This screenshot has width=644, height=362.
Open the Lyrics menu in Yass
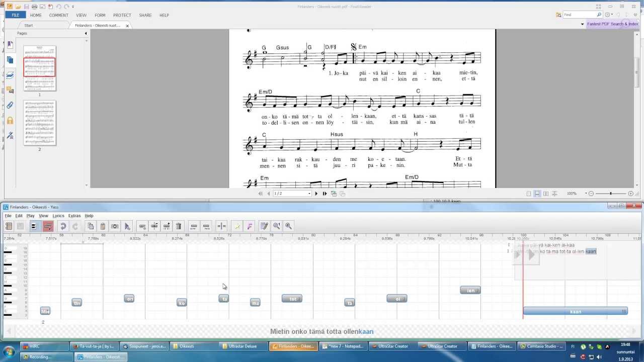tap(58, 216)
